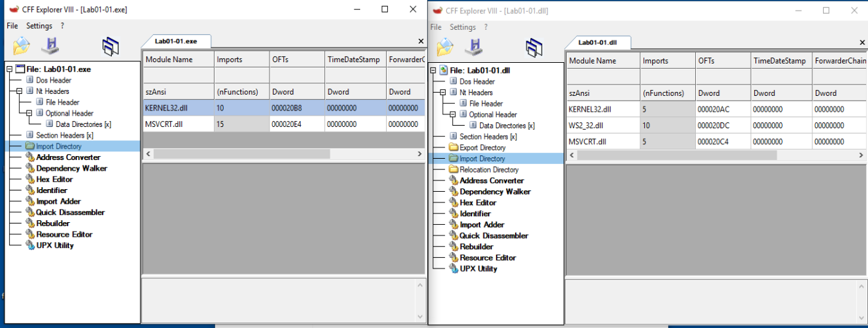Image resolution: width=868 pixels, height=328 pixels.
Task: Click Open file icon in Lab01-01.dll window
Action: (445, 48)
